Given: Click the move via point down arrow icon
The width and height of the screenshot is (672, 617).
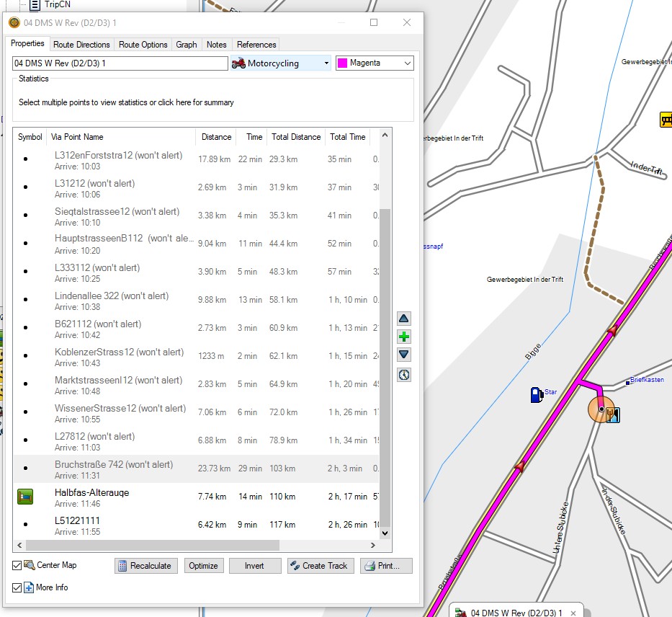Looking at the screenshot, I should [x=404, y=355].
